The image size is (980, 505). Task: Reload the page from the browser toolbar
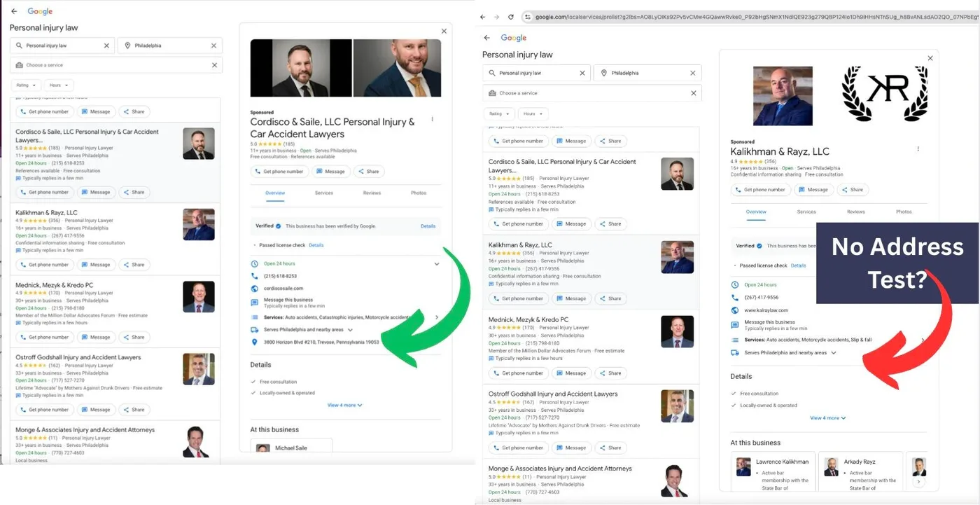point(511,17)
